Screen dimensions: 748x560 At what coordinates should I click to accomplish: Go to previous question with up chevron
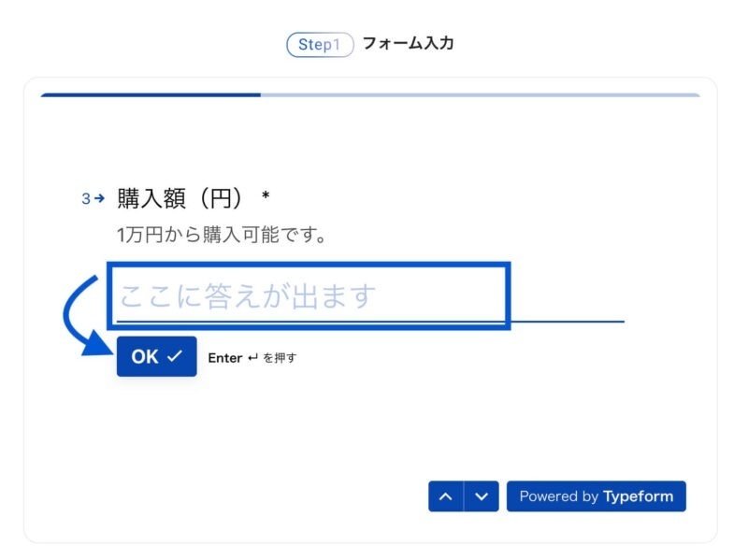(x=446, y=496)
